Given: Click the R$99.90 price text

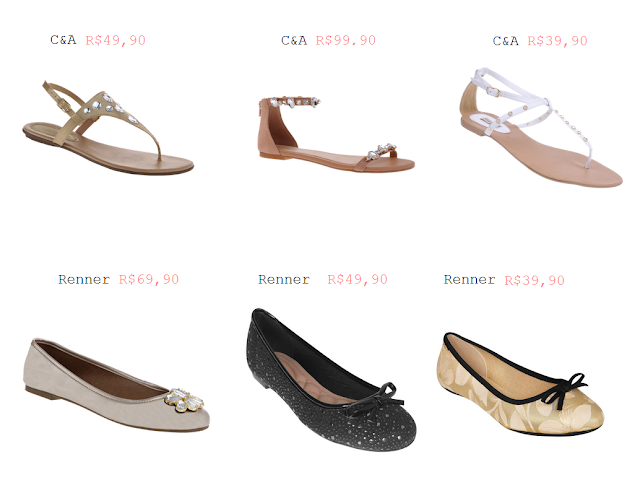Looking at the screenshot, I should 345,40.
